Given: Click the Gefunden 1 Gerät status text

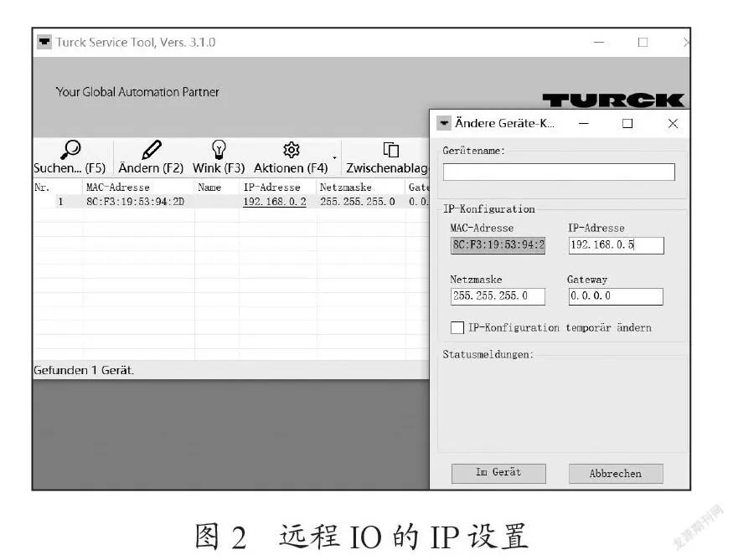Looking at the screenshot, I should 84,370.
